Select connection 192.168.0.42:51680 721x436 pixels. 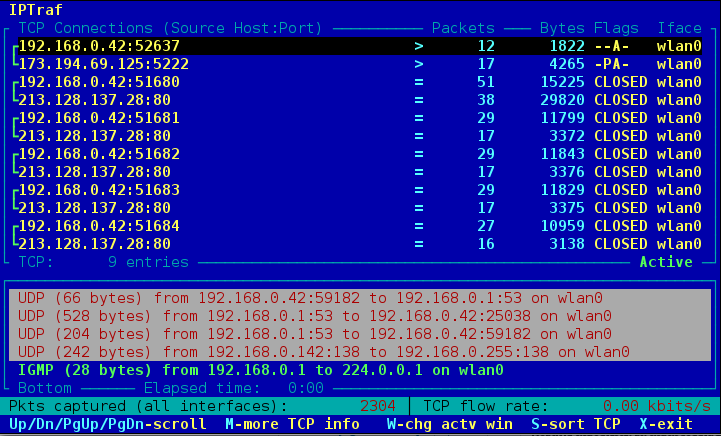tap(100, 82)
